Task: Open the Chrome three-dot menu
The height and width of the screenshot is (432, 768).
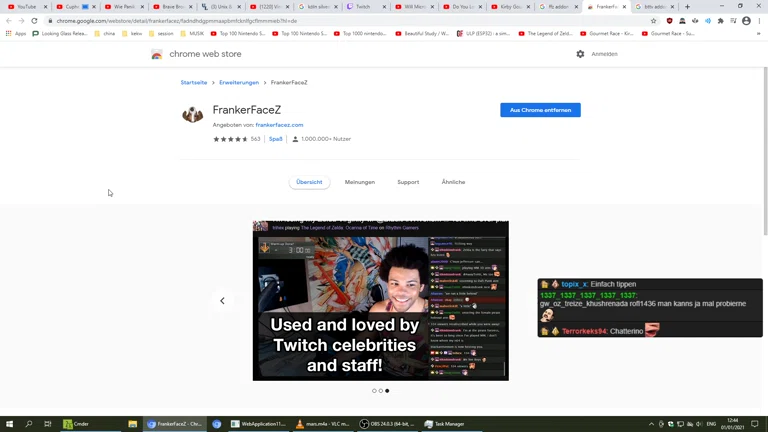Action: (759, 21)
